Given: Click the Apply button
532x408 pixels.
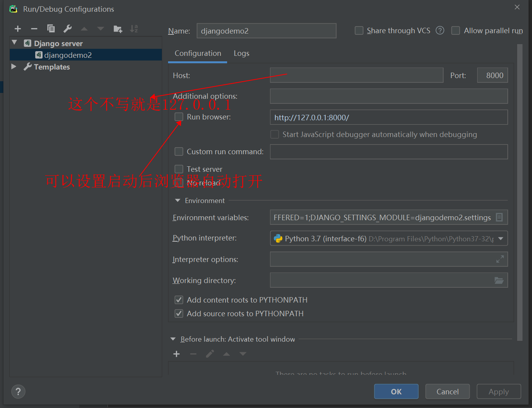Looking at the screenshot, I should pyautogui.click(x=499, y=392).
